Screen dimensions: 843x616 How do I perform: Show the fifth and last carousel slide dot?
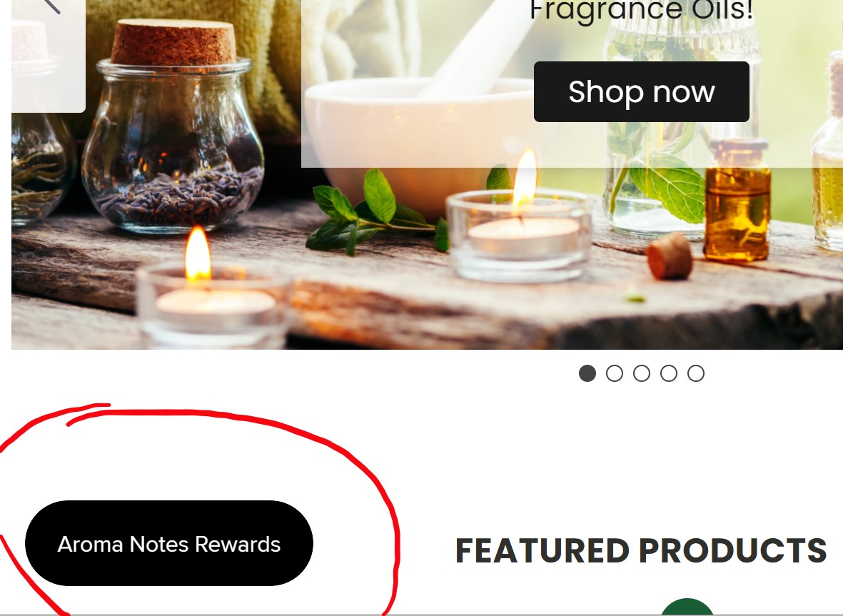coord(696,373)
